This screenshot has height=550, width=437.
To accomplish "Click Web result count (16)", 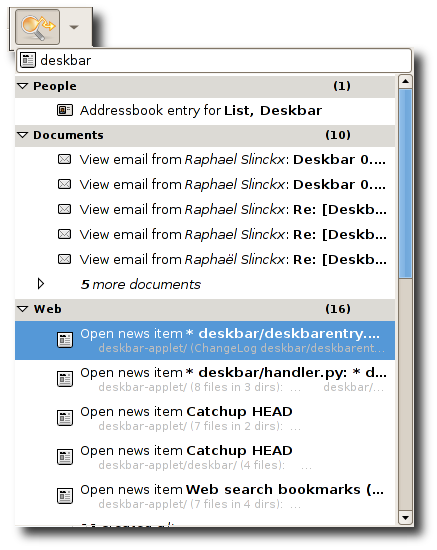I will [338, 309].
